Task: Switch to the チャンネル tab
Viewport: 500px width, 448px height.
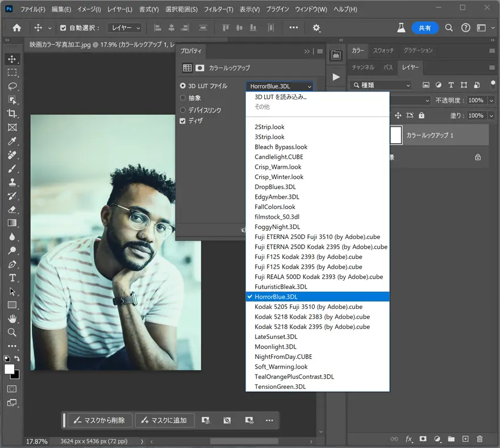Action: [363, 67]
